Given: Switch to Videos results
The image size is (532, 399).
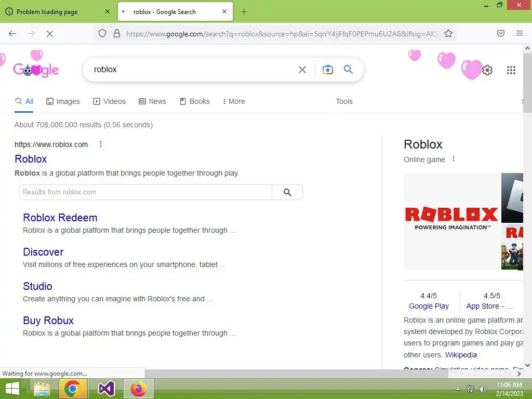Looking at the screenshot, I should [109, 101].
